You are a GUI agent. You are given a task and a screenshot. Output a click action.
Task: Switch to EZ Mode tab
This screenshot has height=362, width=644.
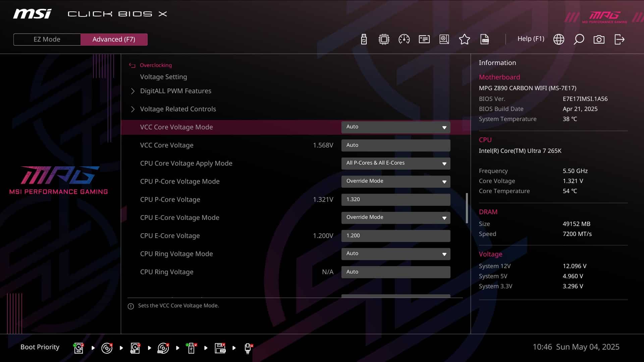point(47,39)
